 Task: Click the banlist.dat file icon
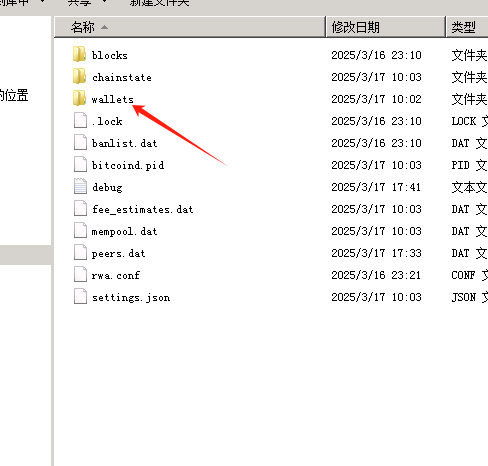[x=80, y=142]
